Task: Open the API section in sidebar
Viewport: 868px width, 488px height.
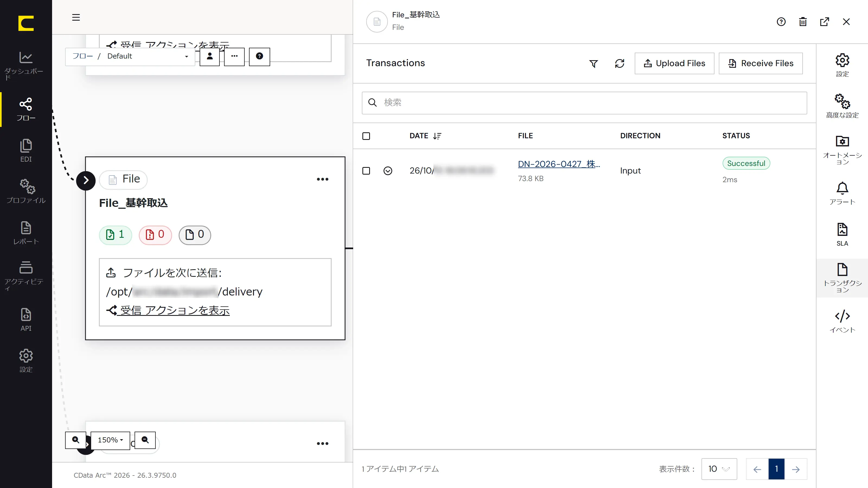Action: [x=26, y=320]
